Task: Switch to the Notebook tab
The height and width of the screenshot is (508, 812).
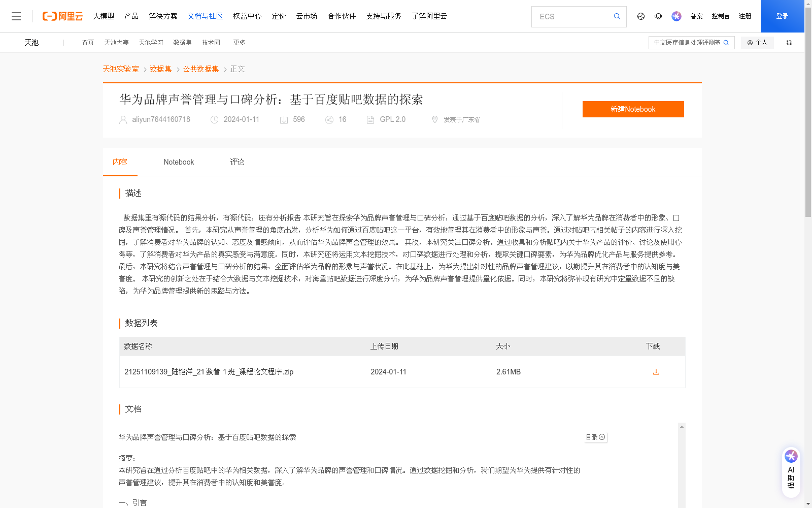Action: (179, 162)
